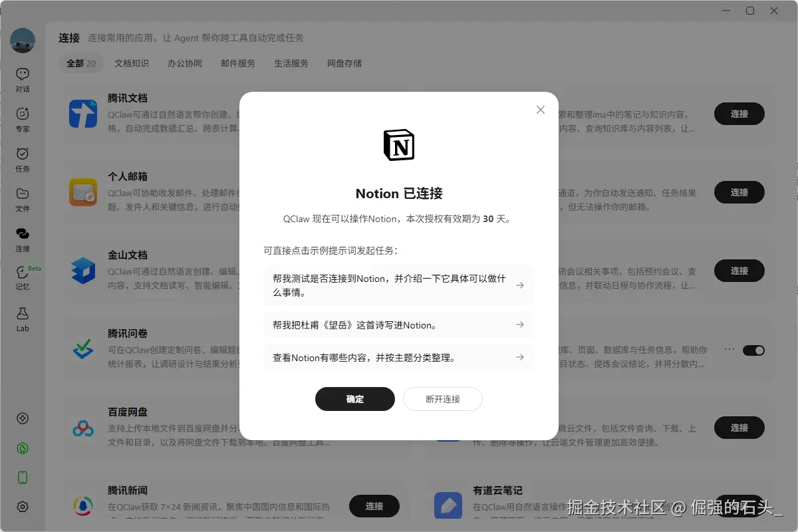798x532 pixels.
Task: Click the Notion 已连接 heading
Action: point(399,194)
